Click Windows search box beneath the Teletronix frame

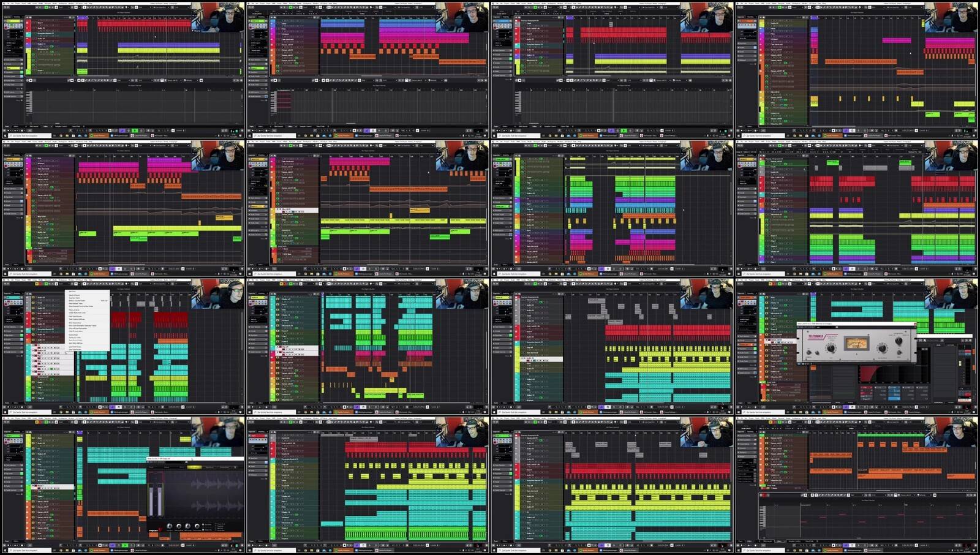pyautogui.click(x=763, y=412)
